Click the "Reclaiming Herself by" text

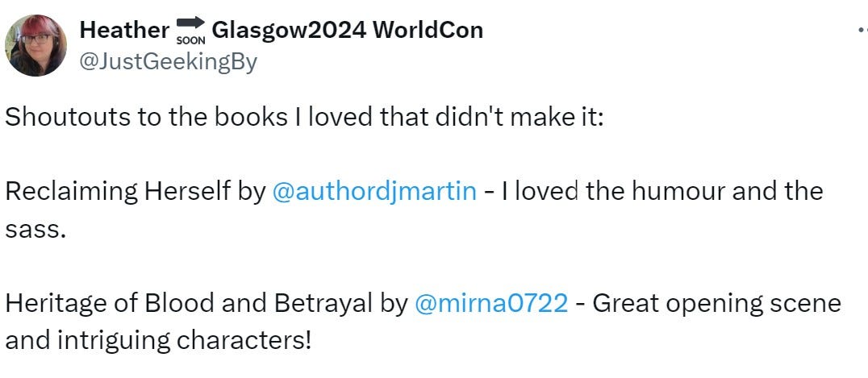(136, 192)
